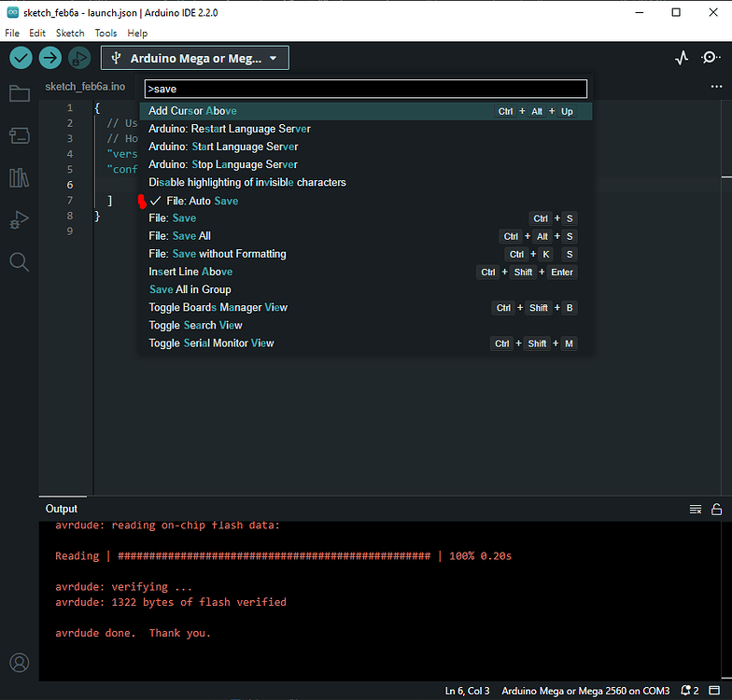Click the "avrdude done. Thank you." output line
This screenshot has height=700, width=732.
133,633
